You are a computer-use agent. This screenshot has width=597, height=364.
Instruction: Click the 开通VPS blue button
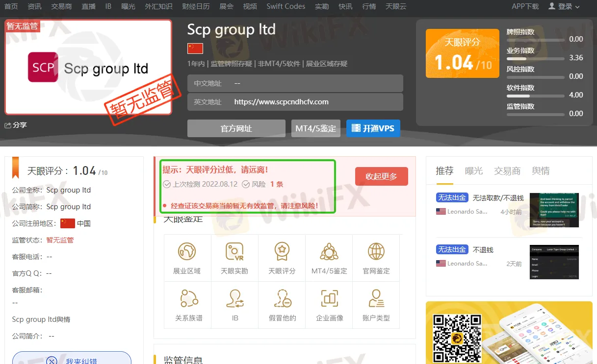[x=373, y=128]
